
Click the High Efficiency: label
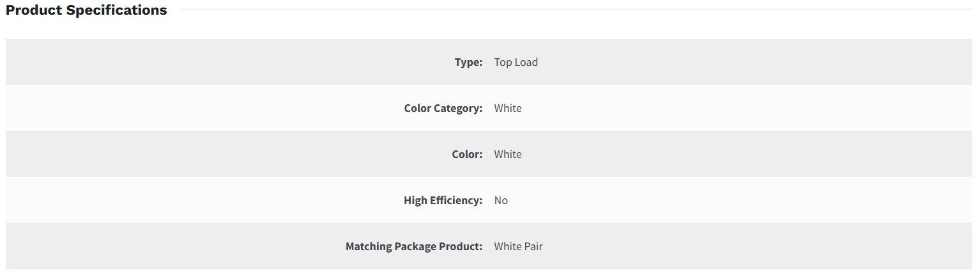coord(443,200)
